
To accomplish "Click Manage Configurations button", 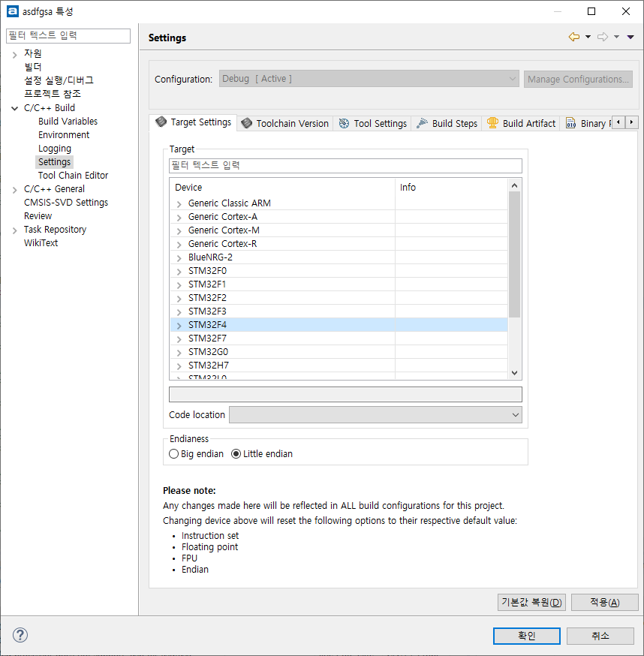I will (578, 79).
